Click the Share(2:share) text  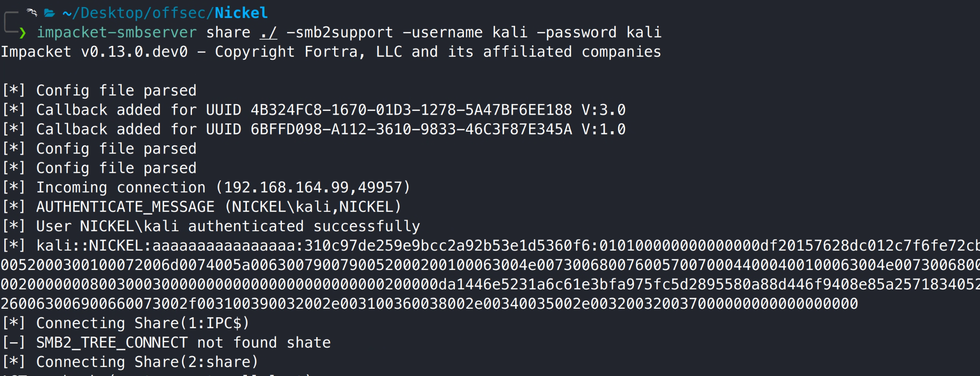(196, 362)
